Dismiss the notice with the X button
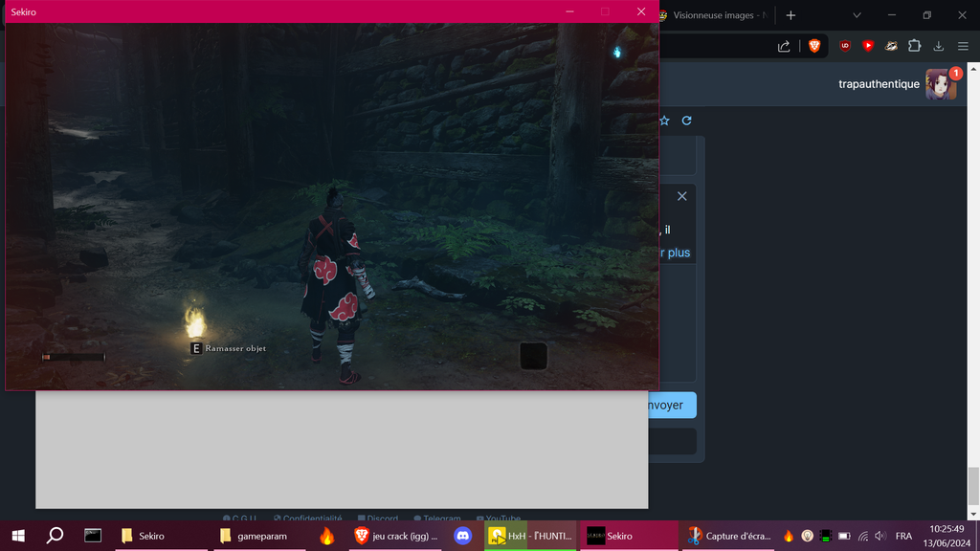 pyautogui.click(x=681, y=196)
